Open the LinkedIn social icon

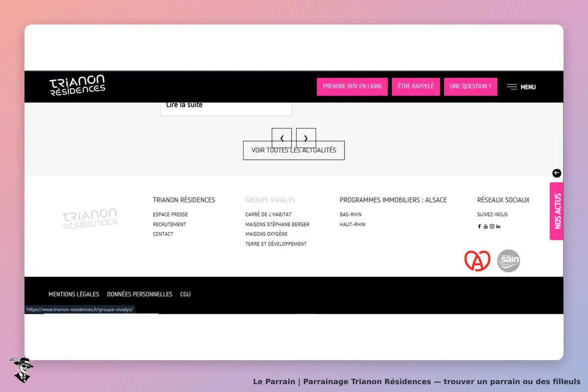click(x=498, y=226)
